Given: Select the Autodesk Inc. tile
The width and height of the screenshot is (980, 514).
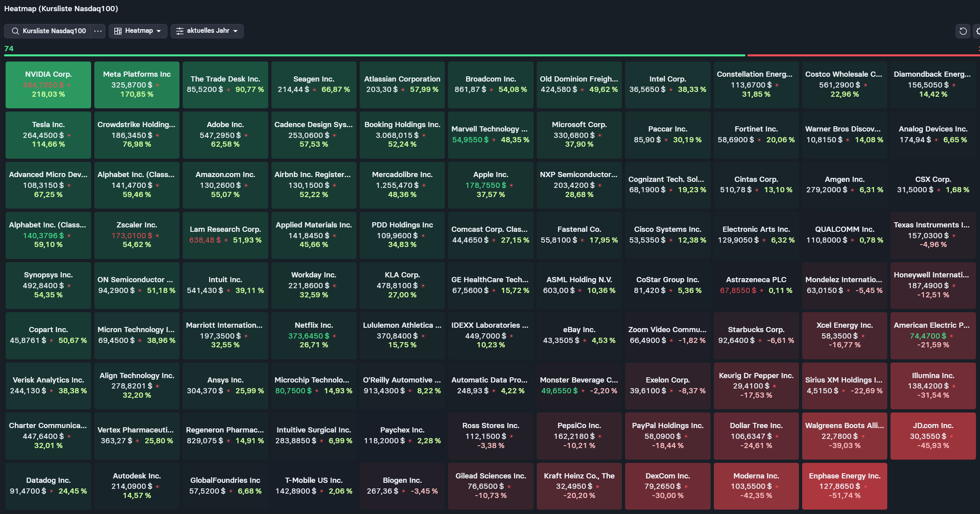Looking at the screenshot, I should point(137,486).
